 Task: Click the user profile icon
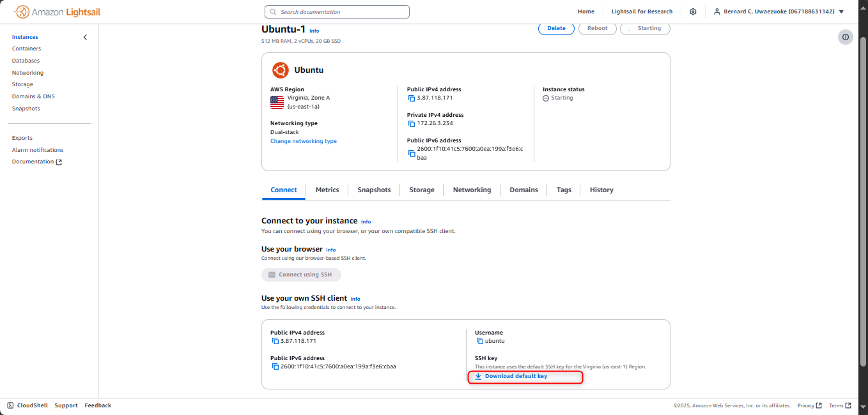pyautogui.click(x=717, y=11)
